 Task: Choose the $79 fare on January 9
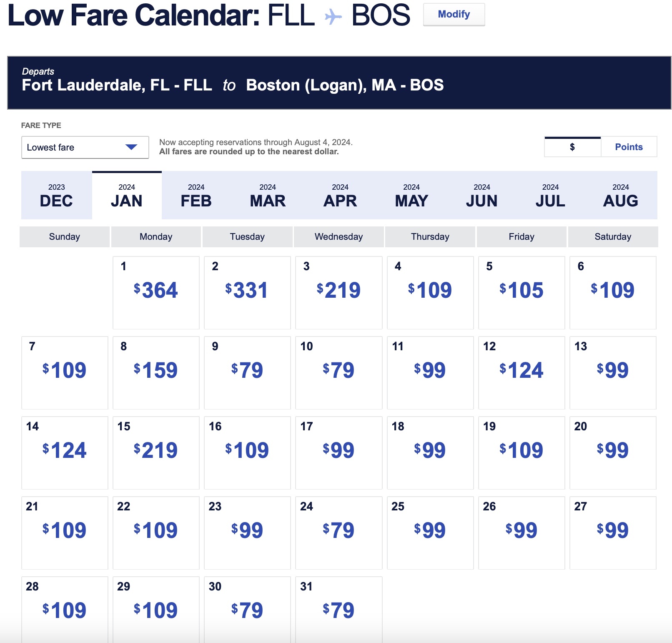247,371
